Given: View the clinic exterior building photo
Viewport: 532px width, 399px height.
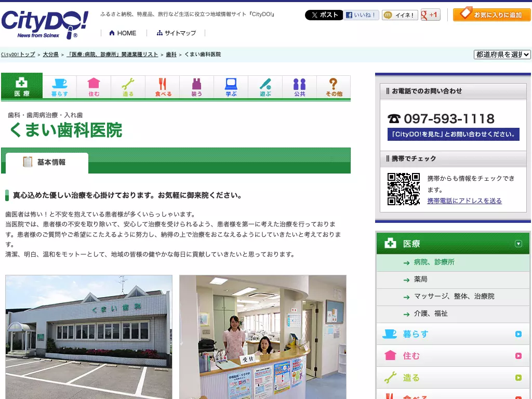Looking at the screenshot, I should click(x=88, y=337).
